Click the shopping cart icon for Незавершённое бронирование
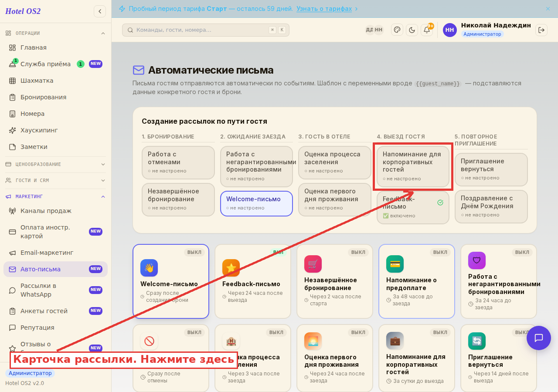The width and height of the screenshot is (558, 392). pyautogui.click(x=313, y=264)
